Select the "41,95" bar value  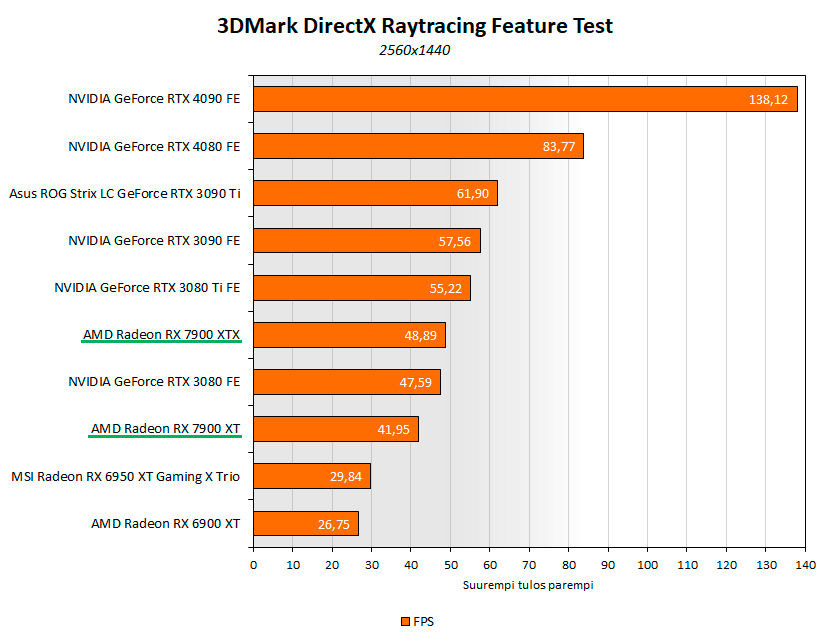click(x=393, y=430)
